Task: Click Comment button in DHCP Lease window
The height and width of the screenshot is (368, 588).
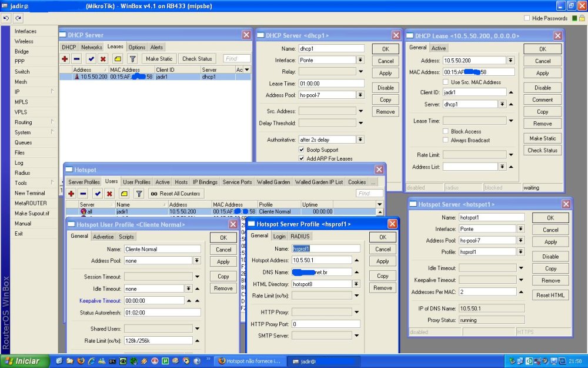Action: pyautogui.click(x=542, y=100)
